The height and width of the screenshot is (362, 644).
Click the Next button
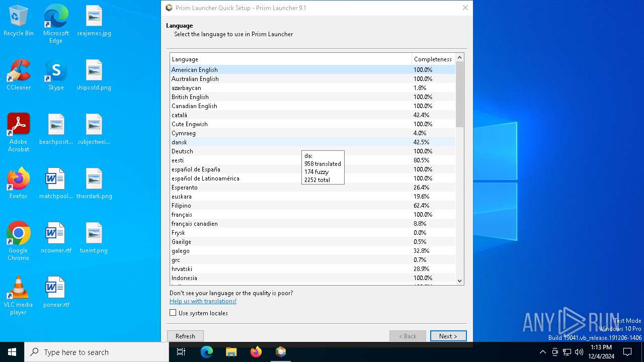click(x=448, y=336)
